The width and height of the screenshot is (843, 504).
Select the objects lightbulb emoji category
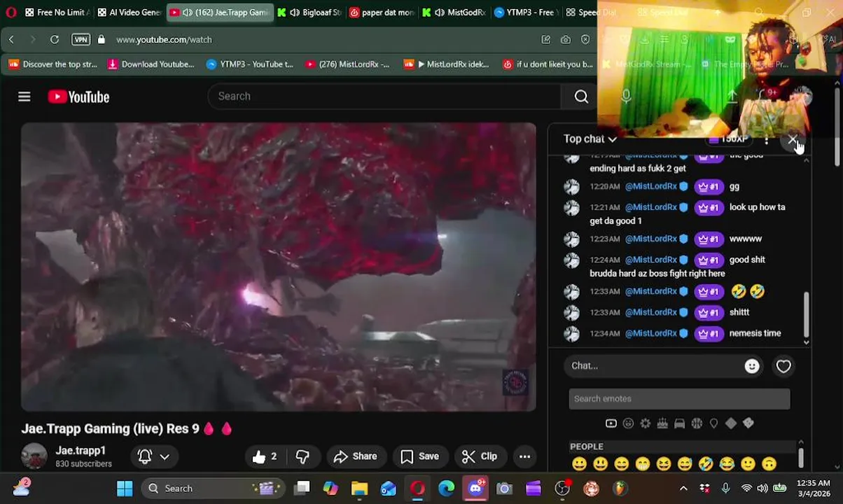[x=713, y=423]
